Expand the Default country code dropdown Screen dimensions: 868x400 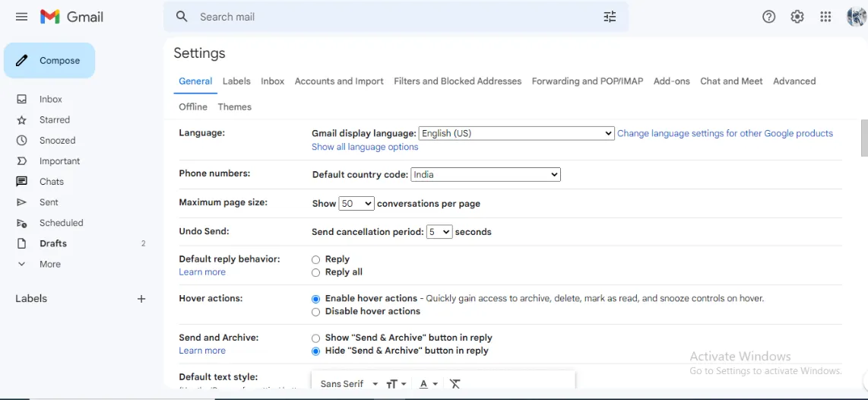485,175
